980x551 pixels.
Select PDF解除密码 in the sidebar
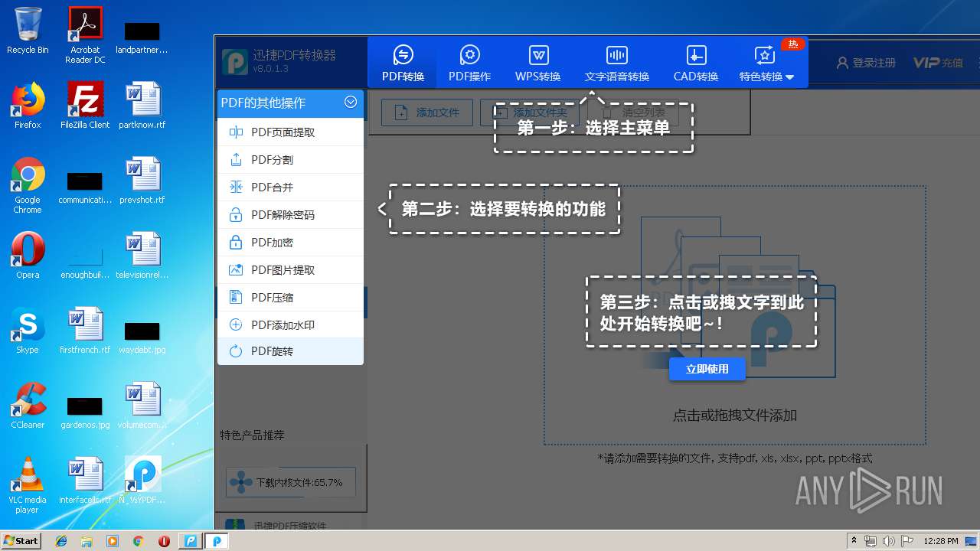point(290,215)
